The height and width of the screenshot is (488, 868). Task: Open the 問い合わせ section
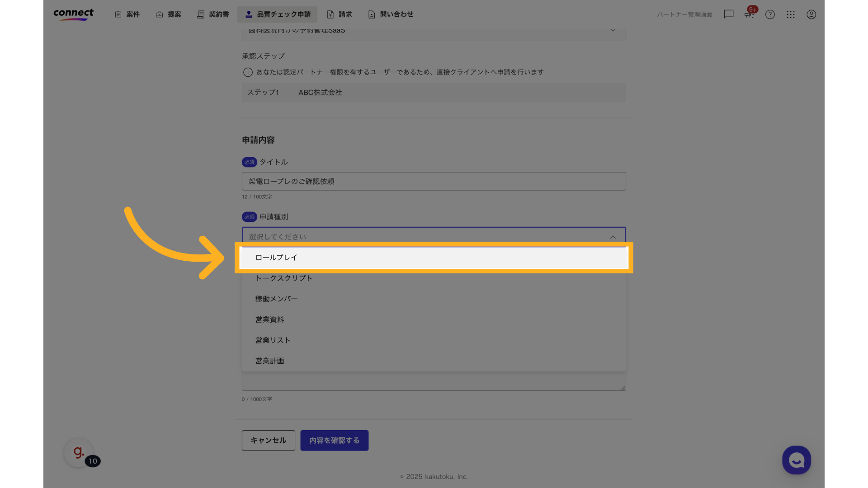pos(390,14)
